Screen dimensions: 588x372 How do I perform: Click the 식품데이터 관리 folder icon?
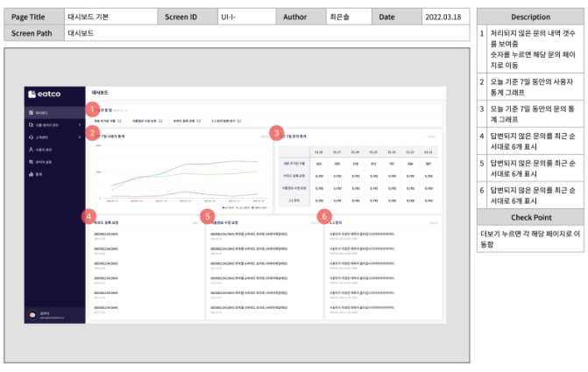pos(32,125)
